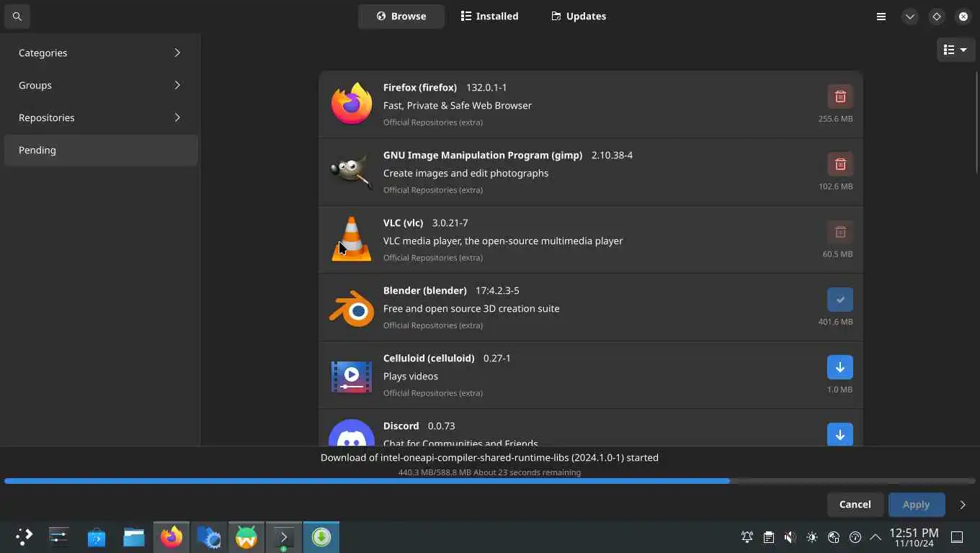Click VLC's trash remove button

click(x=839, y=232)
